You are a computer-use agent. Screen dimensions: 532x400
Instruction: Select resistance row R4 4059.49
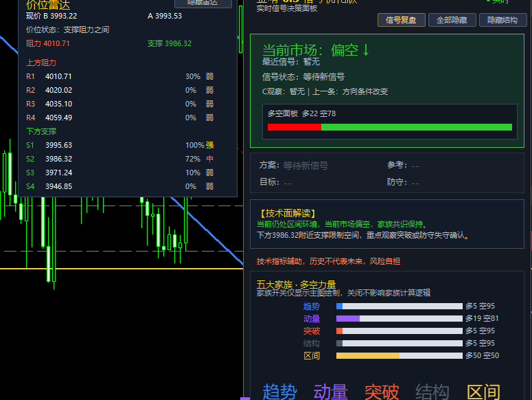120,118
